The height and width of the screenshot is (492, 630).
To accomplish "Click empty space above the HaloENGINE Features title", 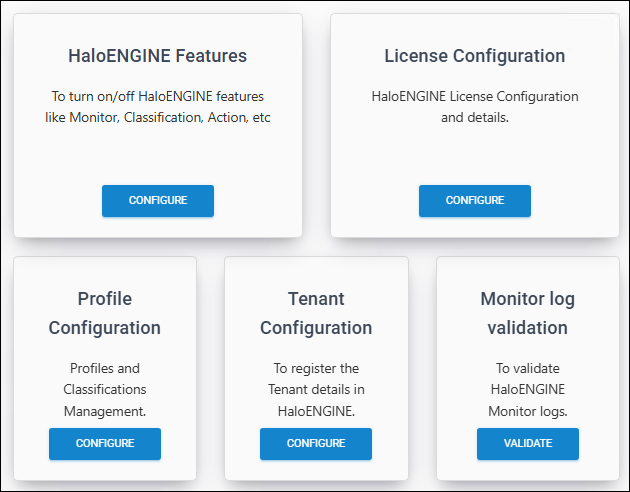I will (158, 27).
